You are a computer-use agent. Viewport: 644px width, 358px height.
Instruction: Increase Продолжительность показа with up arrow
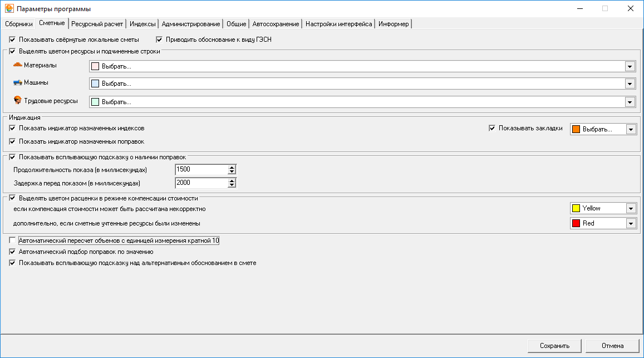coord(232,167)
